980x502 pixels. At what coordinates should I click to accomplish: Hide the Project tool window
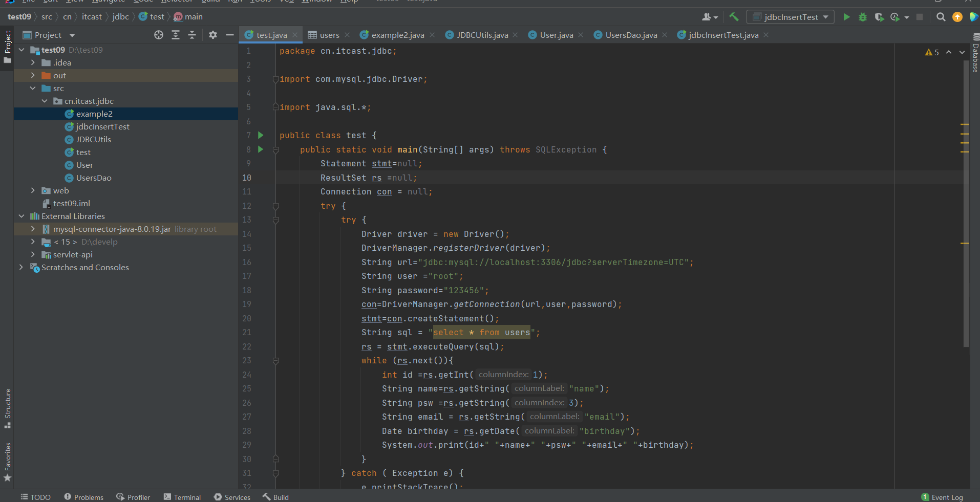pos(230,35)
